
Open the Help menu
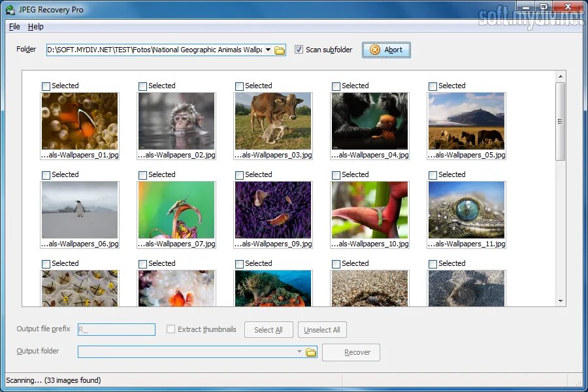coord(36,27)
